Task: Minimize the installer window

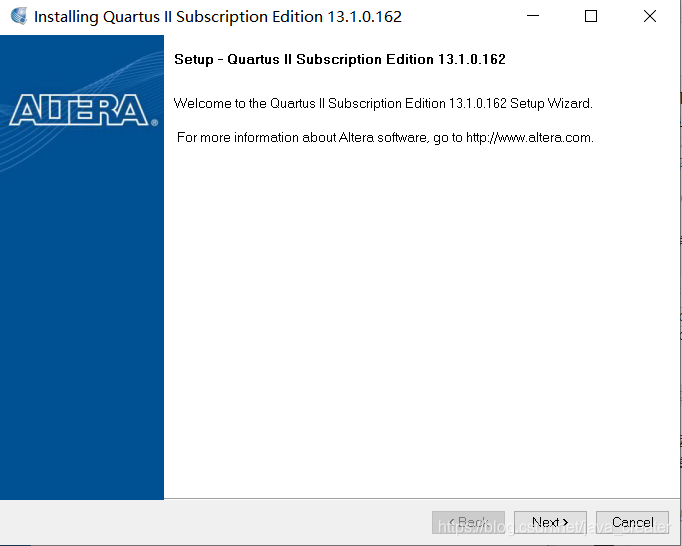Action: coord(533,16)
